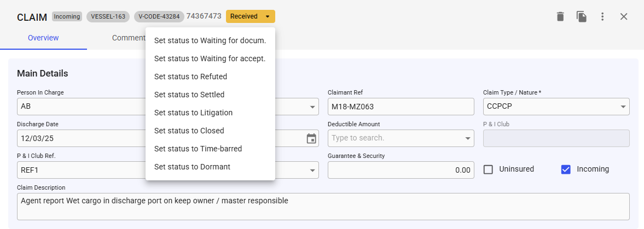644x229 pixels.
Task: Choose Set status to Settled
Action: (x=189, y=95)
